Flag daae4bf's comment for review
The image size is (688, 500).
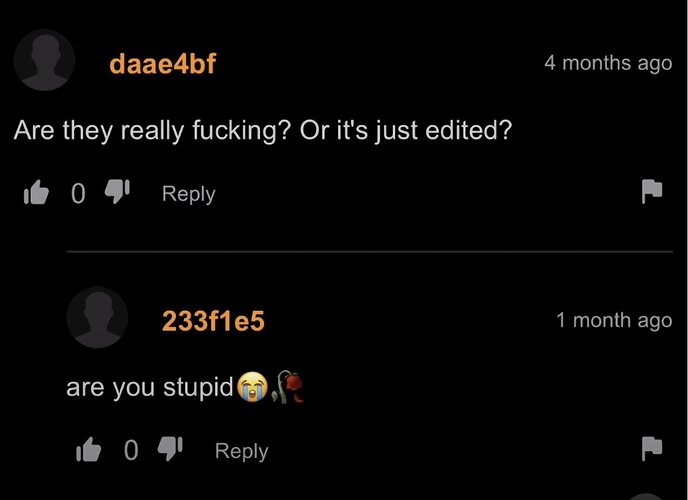click(x=652, y=191)
